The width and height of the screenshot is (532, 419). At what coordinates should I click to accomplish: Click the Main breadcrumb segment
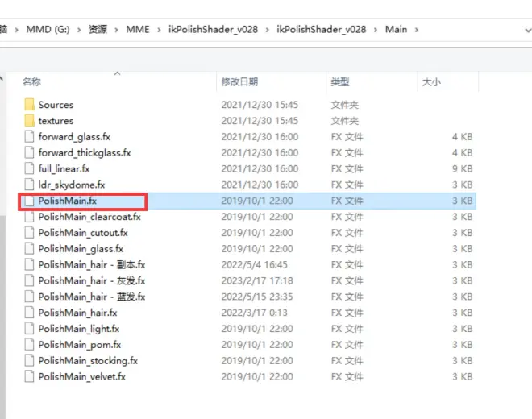point(396,30)
